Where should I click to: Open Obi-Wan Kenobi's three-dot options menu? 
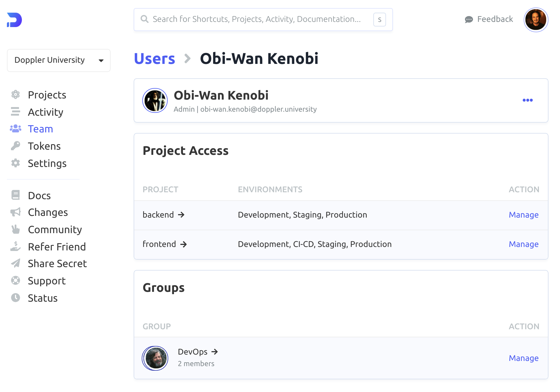click(x=527, y=100)
